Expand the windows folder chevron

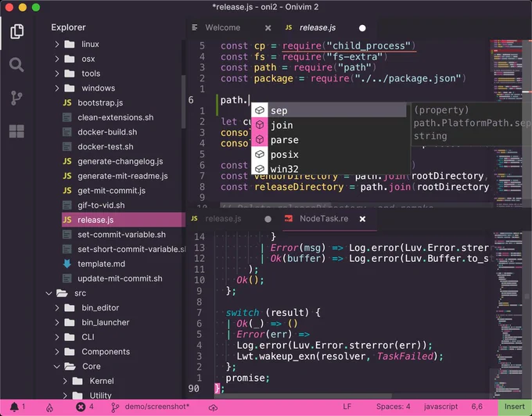(x=56, y=88)
